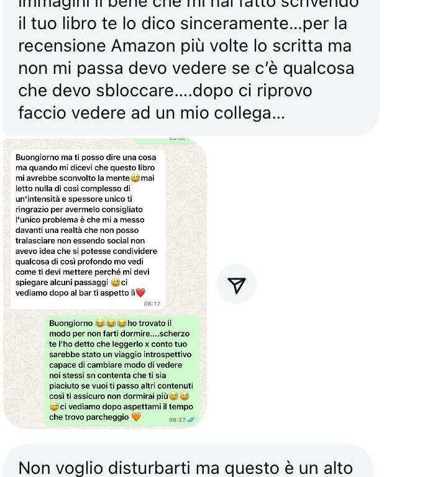Click the red heart emoji after aspetto lì
The height and width of the screenshot is (477, 448).
click(x=140, y=293)
